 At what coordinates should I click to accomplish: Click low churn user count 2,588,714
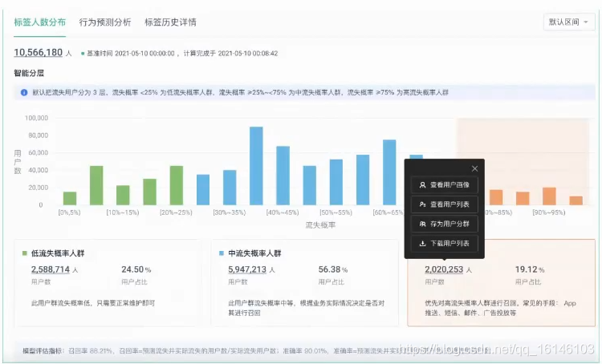coord(51,269)
